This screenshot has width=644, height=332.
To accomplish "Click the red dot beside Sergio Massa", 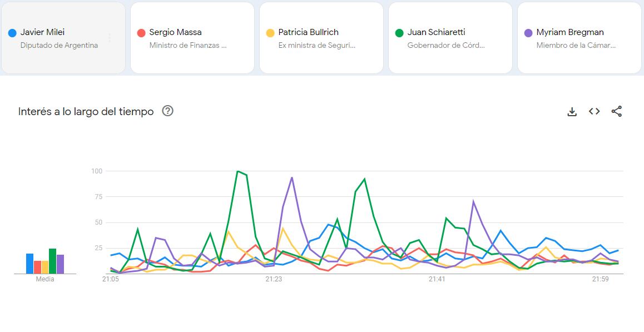I will click(141, 33).
